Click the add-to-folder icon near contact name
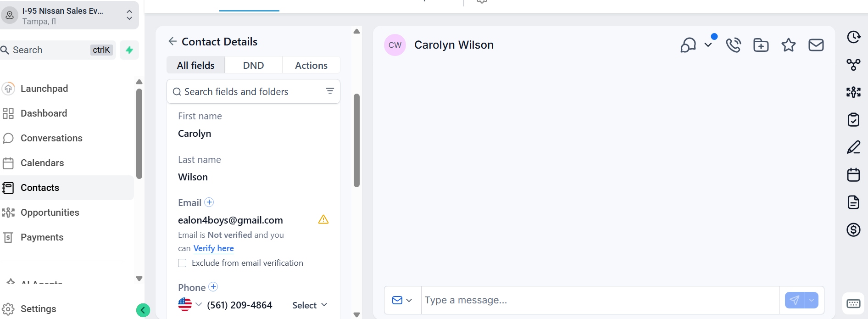868x319 pixels. click(x=761, y=45)
